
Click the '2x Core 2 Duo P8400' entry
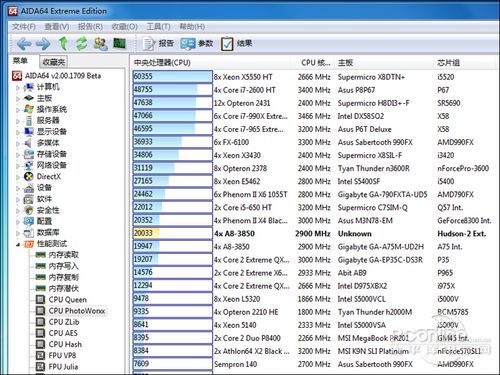pyautogui.click(x=247, y=338)
